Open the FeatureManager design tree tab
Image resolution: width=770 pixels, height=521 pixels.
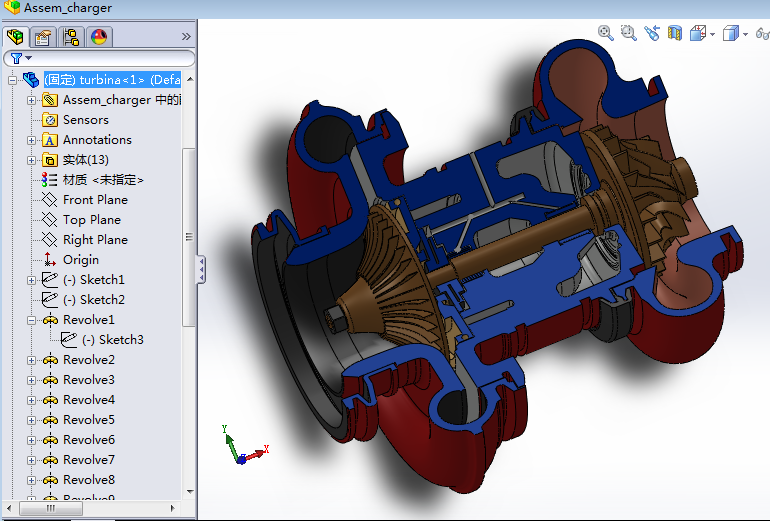click(x=15, y=37)
